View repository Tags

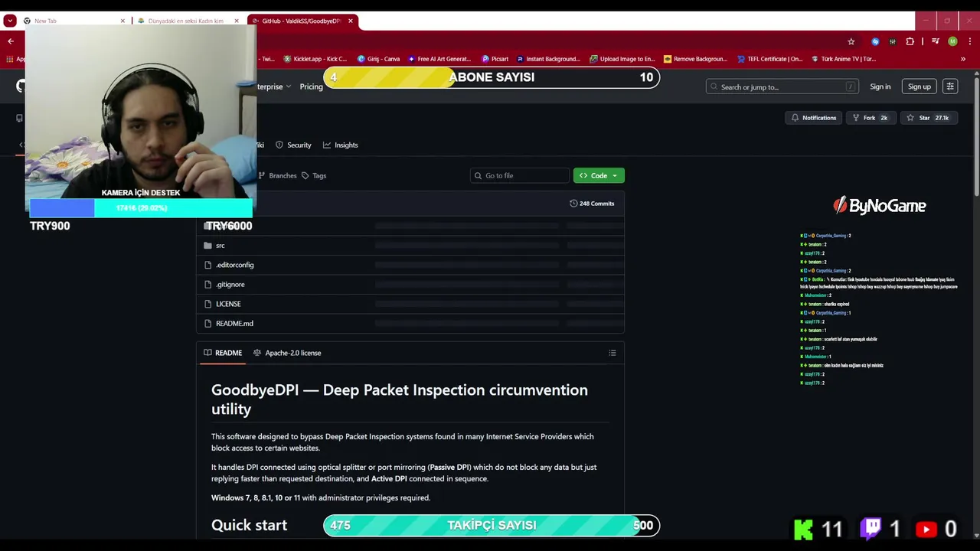(x=314, y=176)
